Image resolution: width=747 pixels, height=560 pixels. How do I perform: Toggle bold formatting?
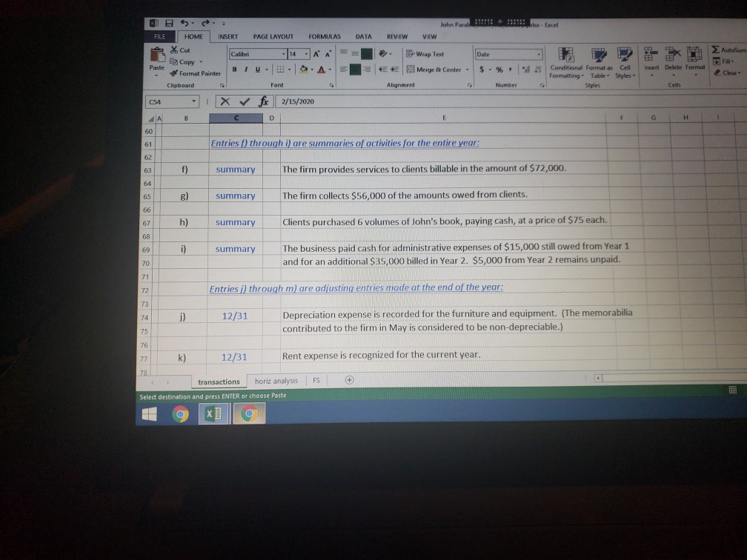[233, 68]
